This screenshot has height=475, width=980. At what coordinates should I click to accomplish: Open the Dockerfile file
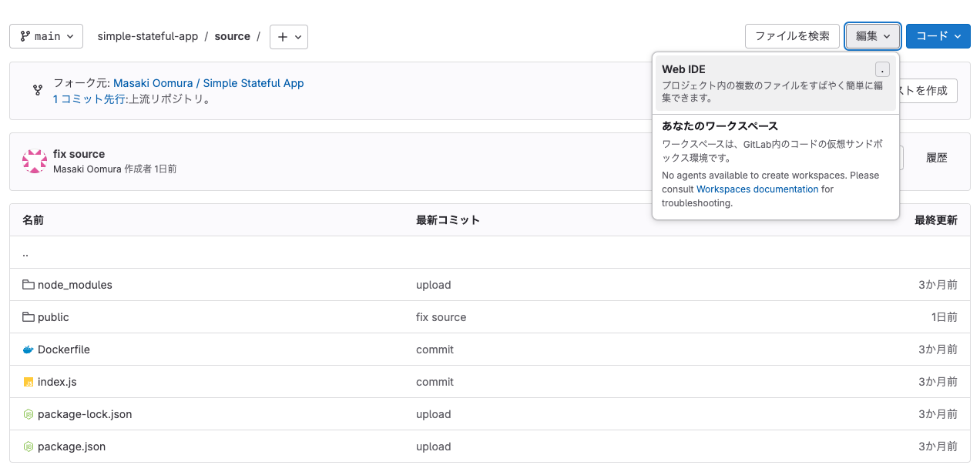coord(64,350)
